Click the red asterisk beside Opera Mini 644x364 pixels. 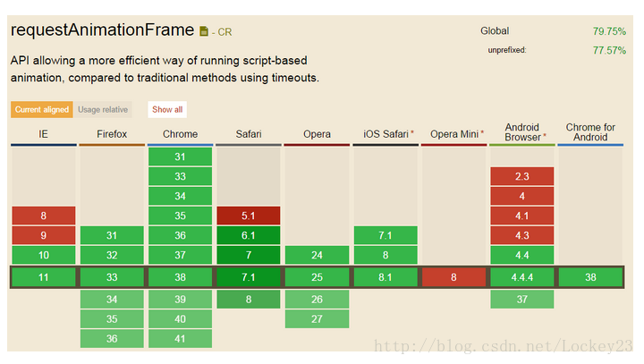[482, 133]
